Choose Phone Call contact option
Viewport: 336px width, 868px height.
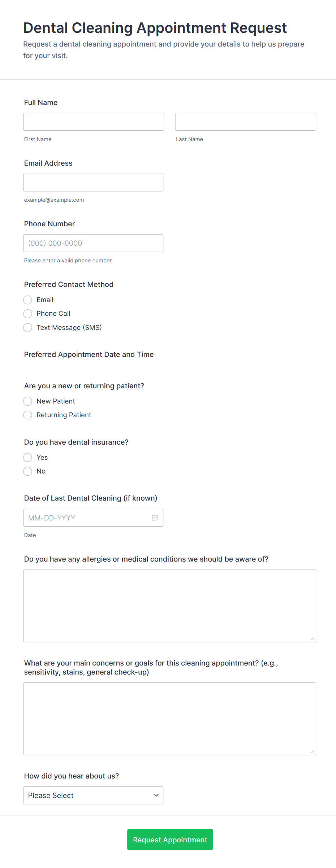28,314
